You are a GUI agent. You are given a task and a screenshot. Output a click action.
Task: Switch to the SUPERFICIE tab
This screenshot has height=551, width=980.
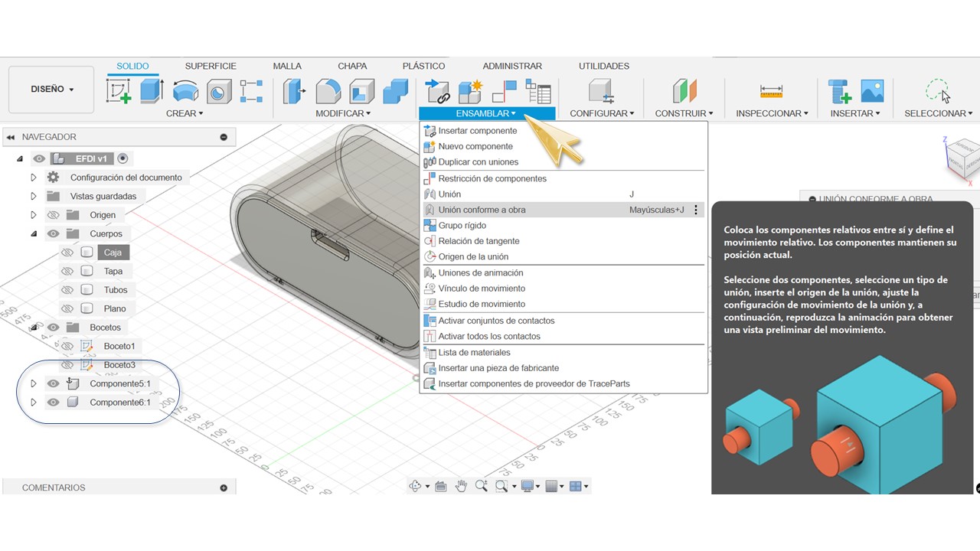[x=211, y=67]
